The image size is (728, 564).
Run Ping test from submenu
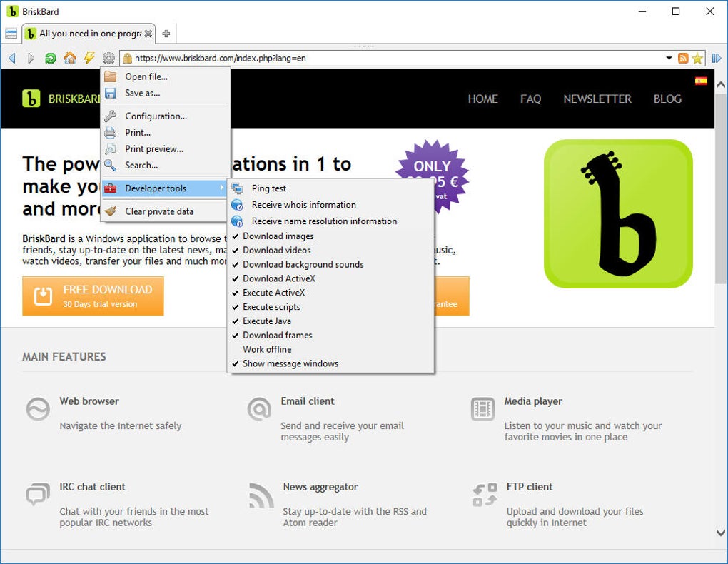click(x=331, y=188)
